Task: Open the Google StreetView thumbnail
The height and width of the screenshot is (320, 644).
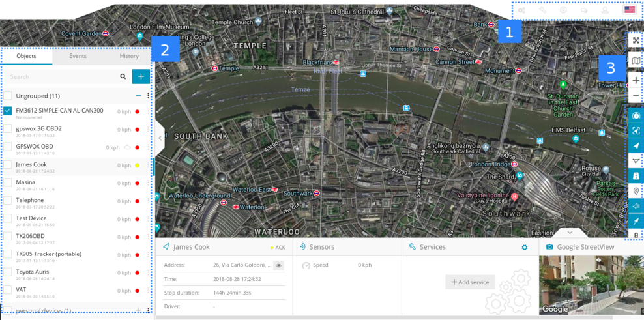Action: [x=591, y=285]
